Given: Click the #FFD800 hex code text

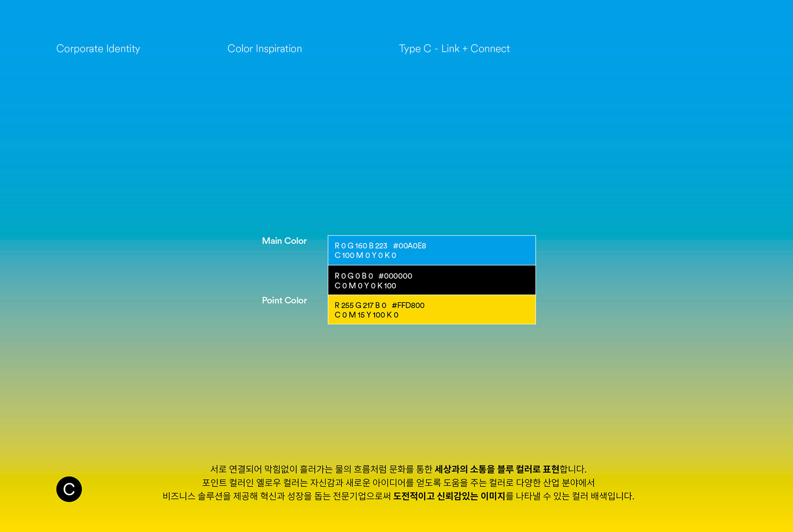Looking at the screenshot, I should point(408,305).
